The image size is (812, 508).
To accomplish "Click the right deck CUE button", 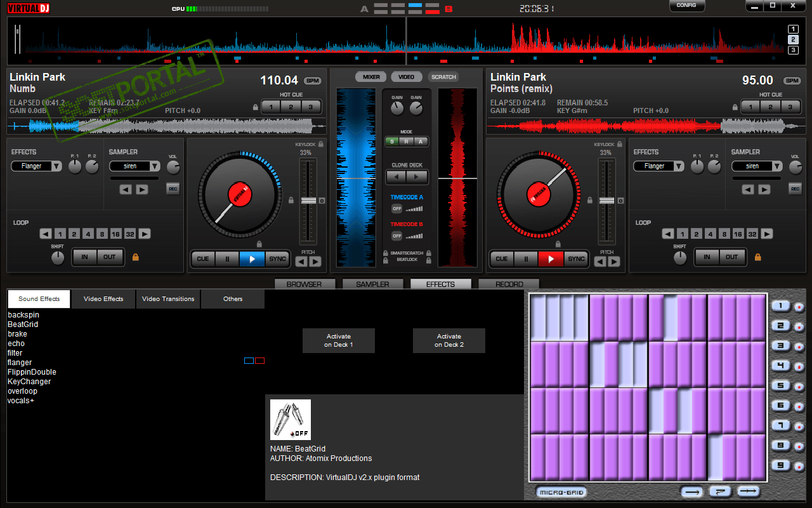I will tap(501, 259).
